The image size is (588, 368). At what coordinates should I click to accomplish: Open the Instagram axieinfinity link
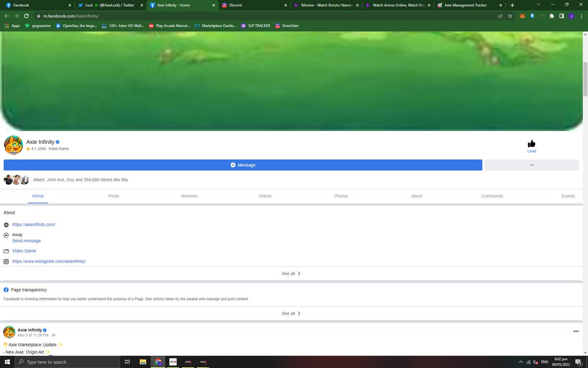coord(49,262)
